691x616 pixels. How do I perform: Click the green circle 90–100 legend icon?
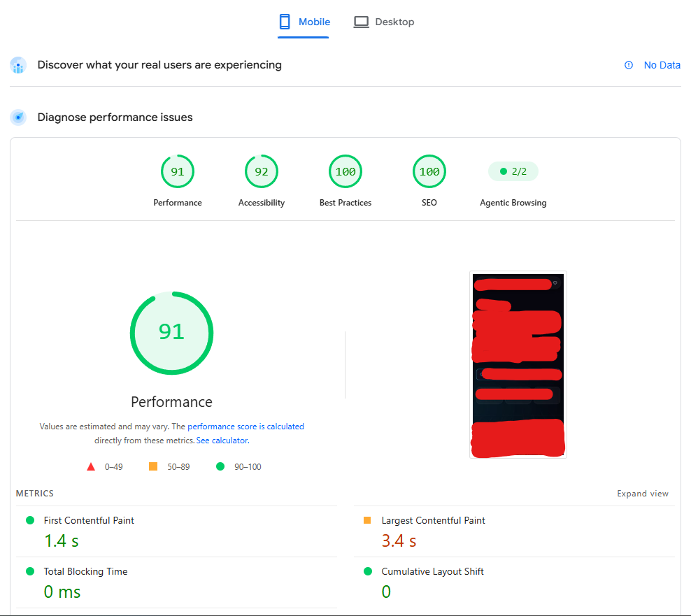pos(220,466)
